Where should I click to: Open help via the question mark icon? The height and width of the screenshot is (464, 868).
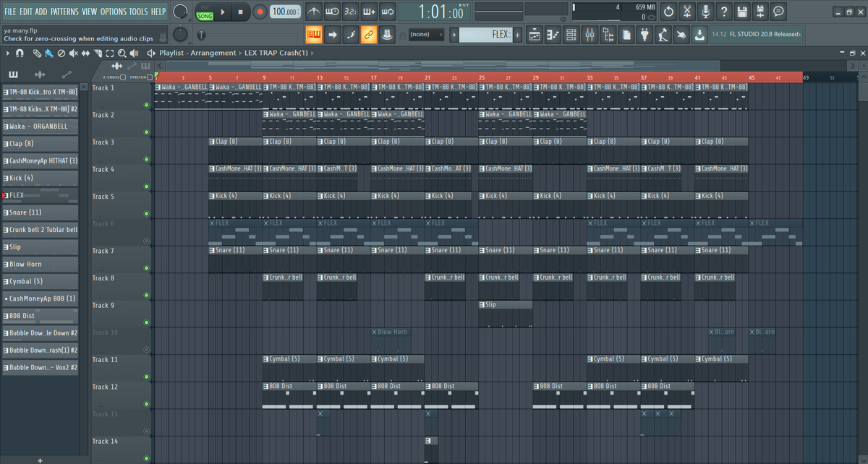pos(724,10)
